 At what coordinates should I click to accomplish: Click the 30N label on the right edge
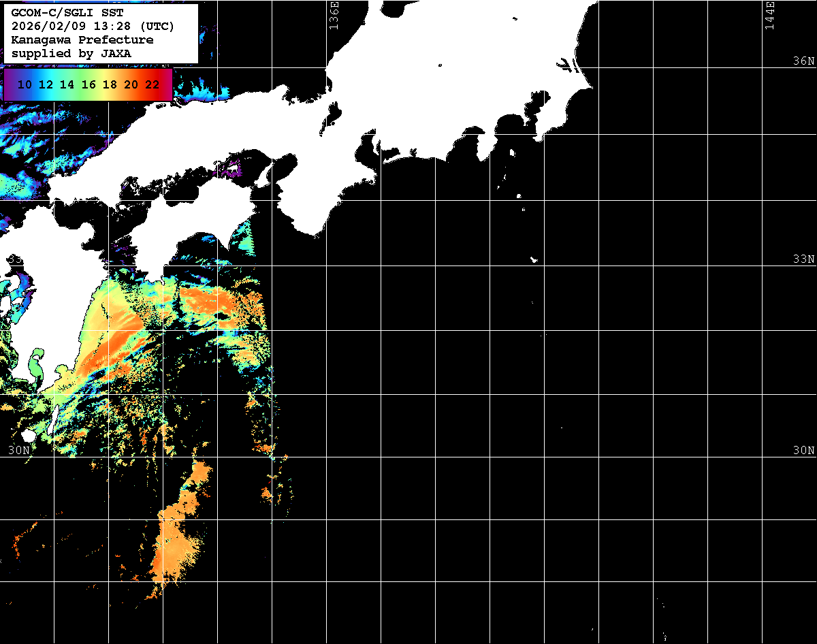pos(803,450)
